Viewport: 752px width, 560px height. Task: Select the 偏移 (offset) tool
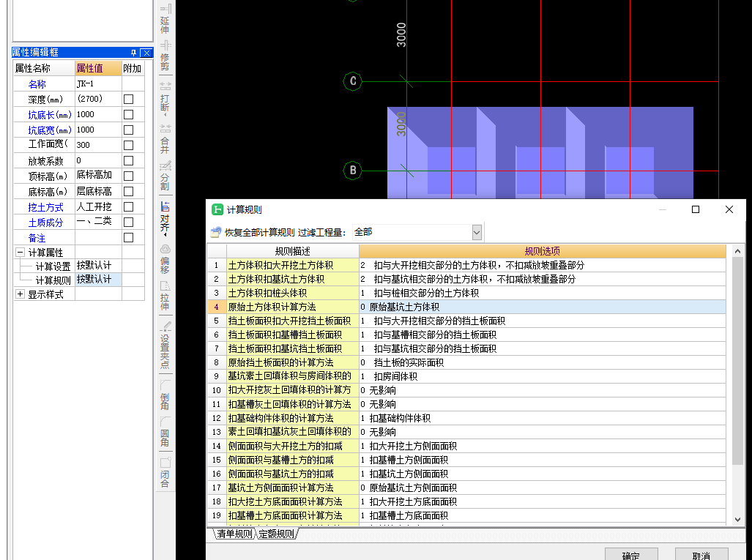click(165, 259)
